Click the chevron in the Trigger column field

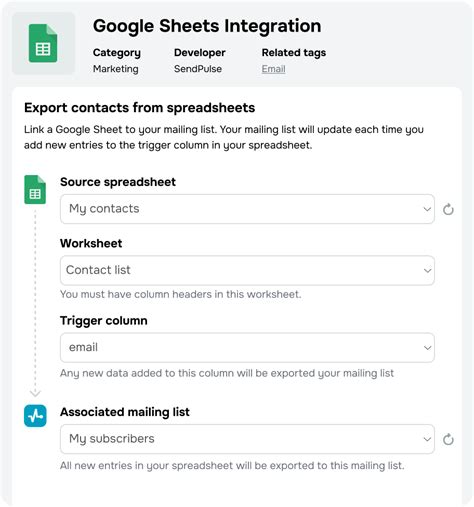[x=427, y=348]
